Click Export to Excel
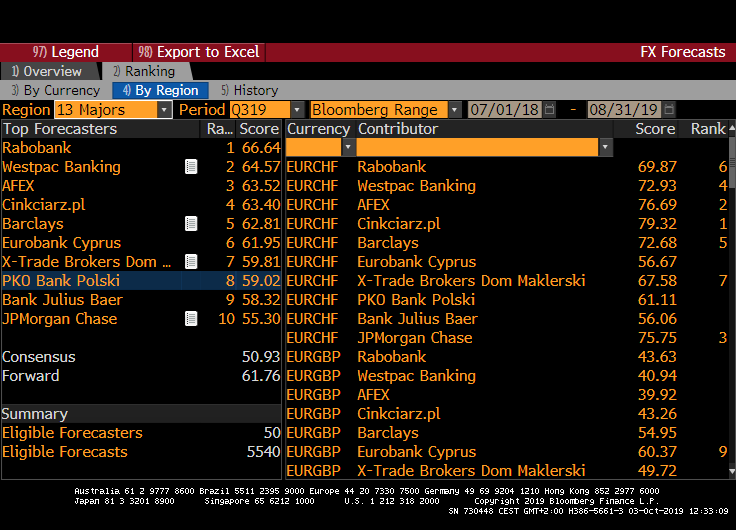The width and height of the screenshot is (736, 530). click(x=198, y=52)
